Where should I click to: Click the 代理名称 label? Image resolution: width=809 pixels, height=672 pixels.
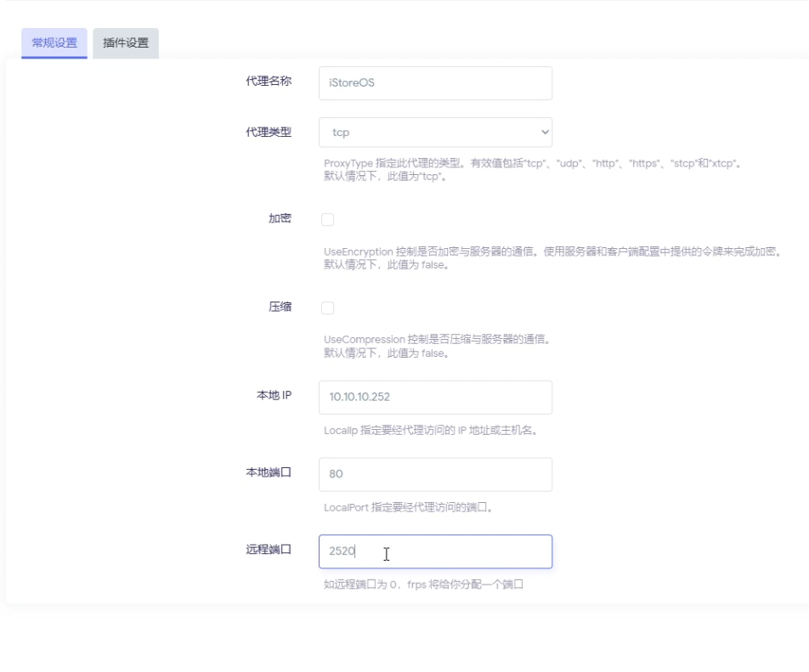coord(269,82)
